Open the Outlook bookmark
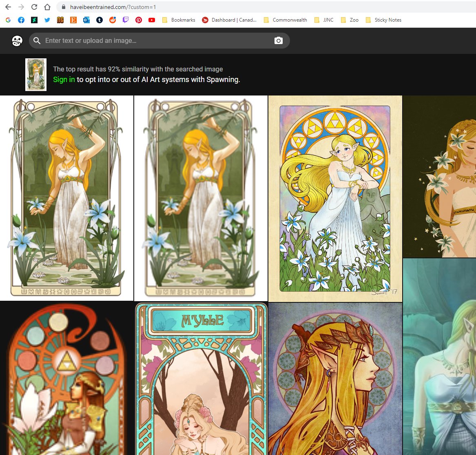The height and width of the screenshot is (455, 476). point(86,20)
